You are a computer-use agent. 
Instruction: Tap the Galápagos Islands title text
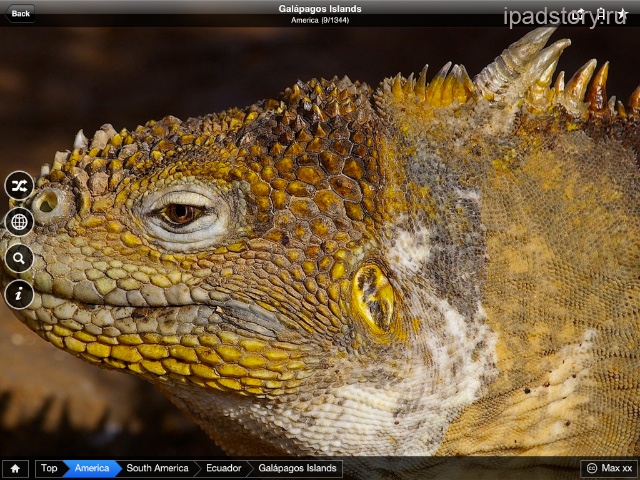pos(320,9)
